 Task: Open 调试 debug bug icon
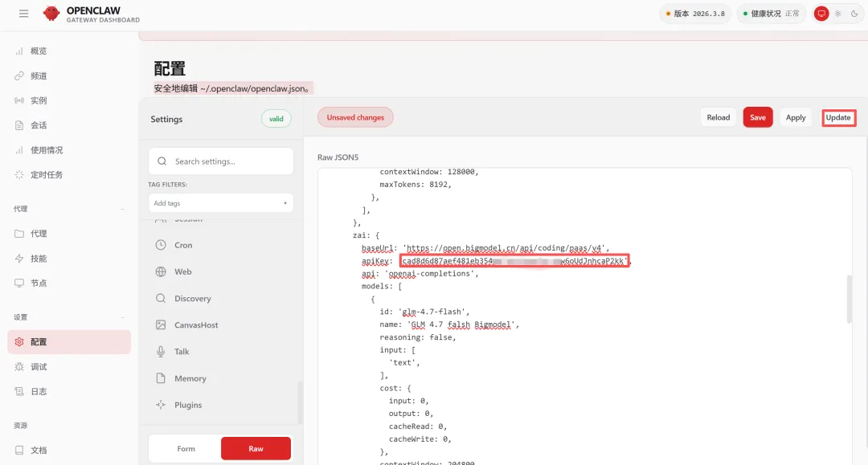(18, 366)
